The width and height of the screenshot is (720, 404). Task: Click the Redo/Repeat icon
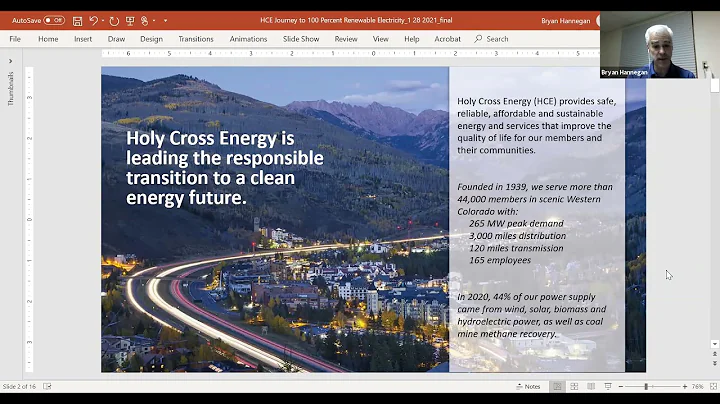[114, 21]
